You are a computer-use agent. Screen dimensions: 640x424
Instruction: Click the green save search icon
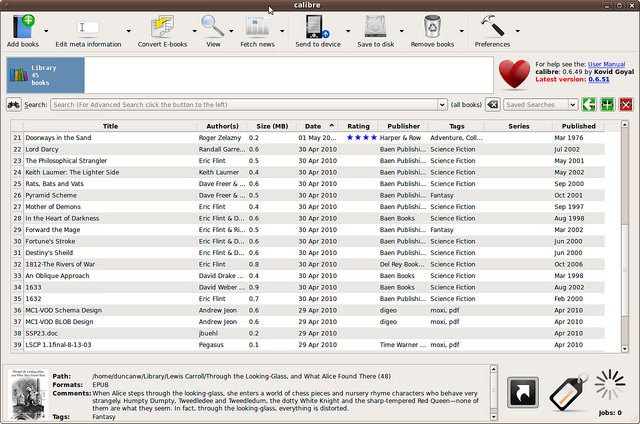pyautogui.click(x=607, y=105)
